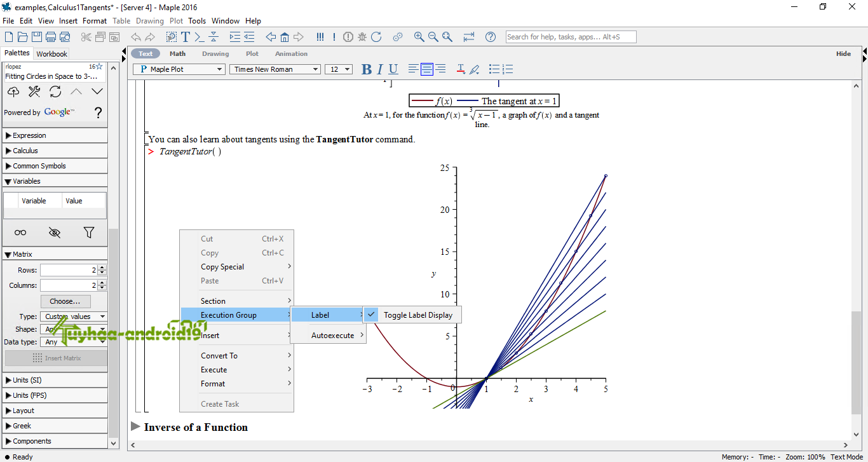
Task: Expand the Common Symbols palette
Action: pyautogui.click(x=55, y=166)
